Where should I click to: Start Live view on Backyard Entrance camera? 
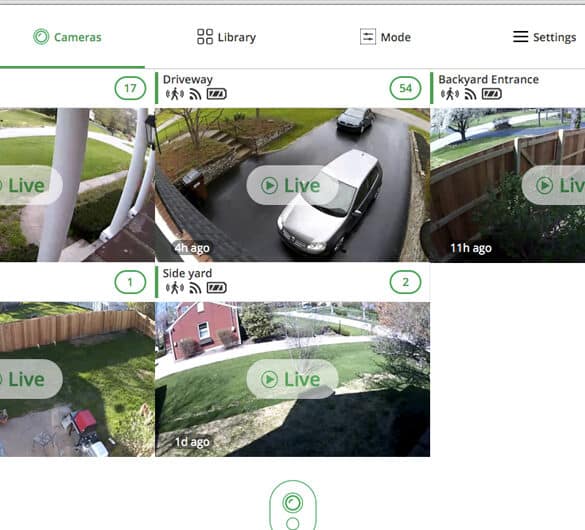[x=553, y=185]
